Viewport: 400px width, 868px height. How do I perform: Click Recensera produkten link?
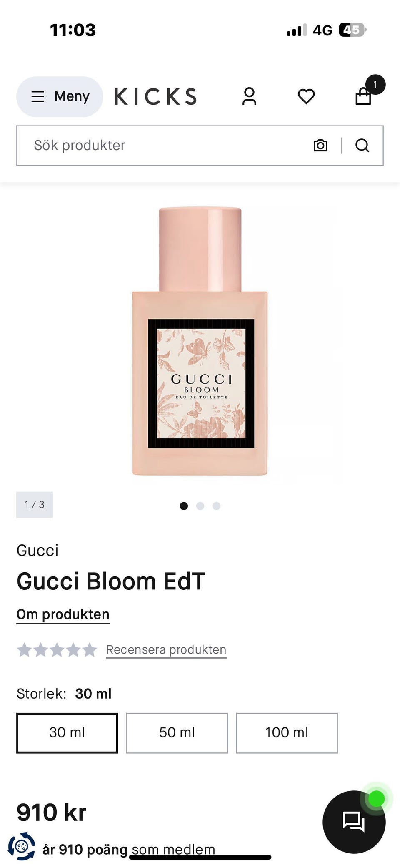[166, 650]
